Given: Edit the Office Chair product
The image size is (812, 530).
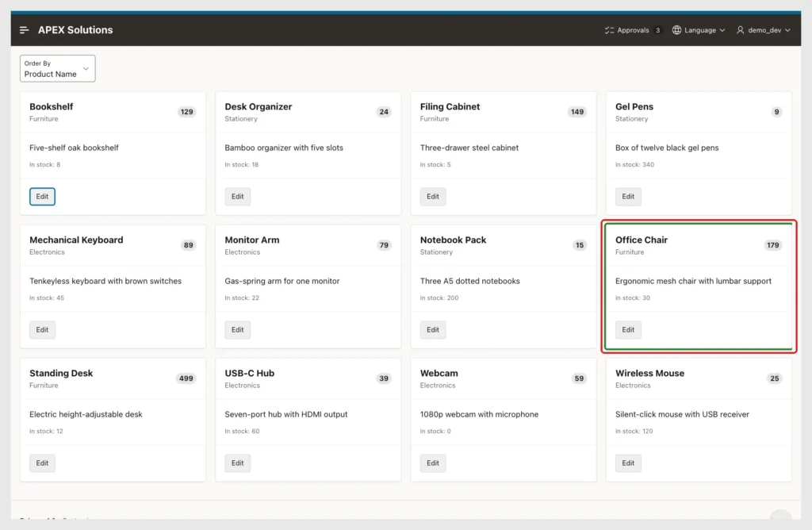Looking at the screenshot, I should coord(628,329).
